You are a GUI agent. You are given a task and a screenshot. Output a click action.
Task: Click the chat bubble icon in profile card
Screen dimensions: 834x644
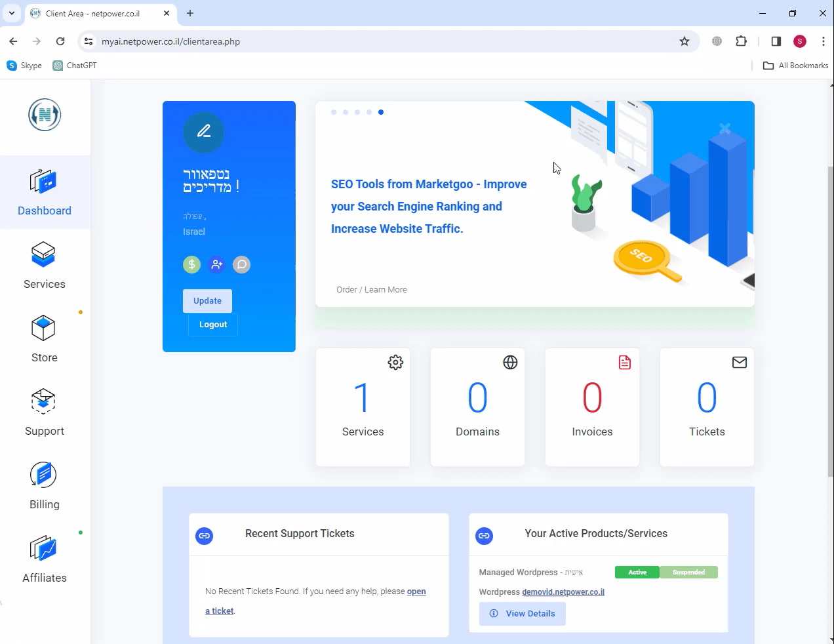point(241,264)
